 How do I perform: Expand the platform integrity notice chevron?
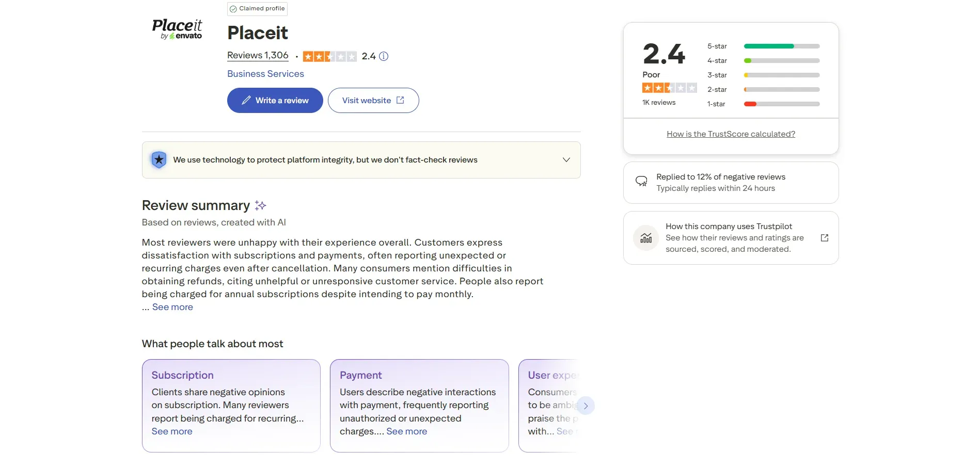tap(566, 159)
